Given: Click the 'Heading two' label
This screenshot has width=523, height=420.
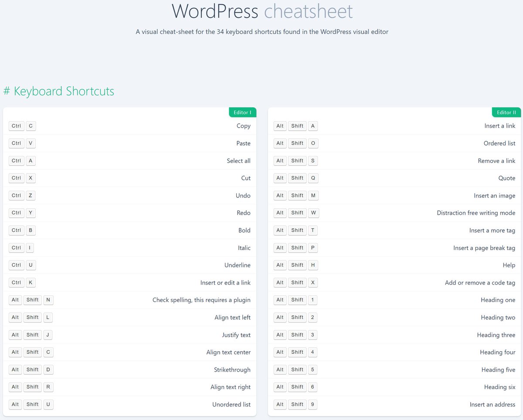Looking at the screenshot, I should click(x=498, y=318).
